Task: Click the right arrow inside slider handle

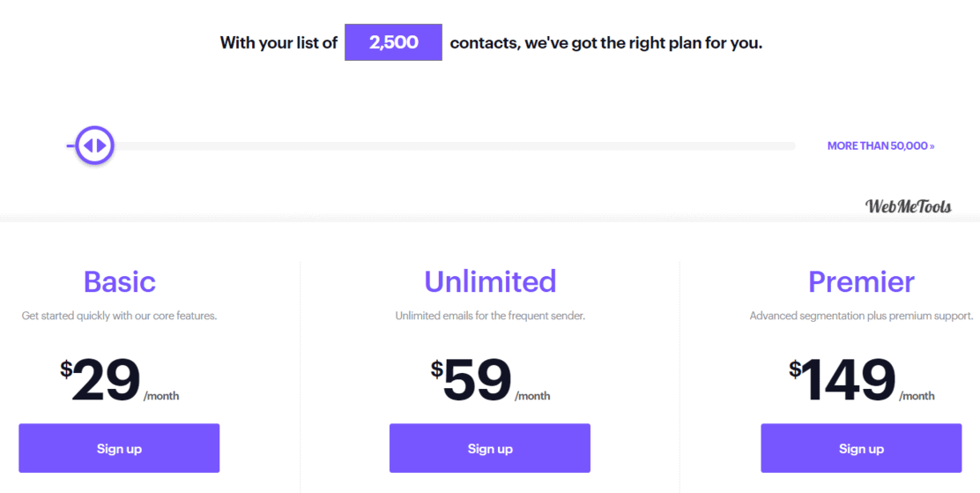Action: pyautogui.click(x=102, y=146)
